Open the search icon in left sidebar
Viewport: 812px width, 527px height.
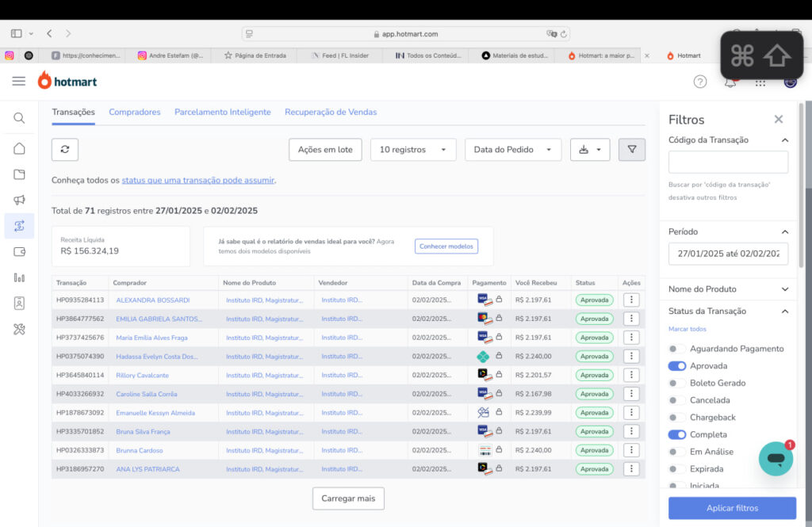[x=19, y=119]
